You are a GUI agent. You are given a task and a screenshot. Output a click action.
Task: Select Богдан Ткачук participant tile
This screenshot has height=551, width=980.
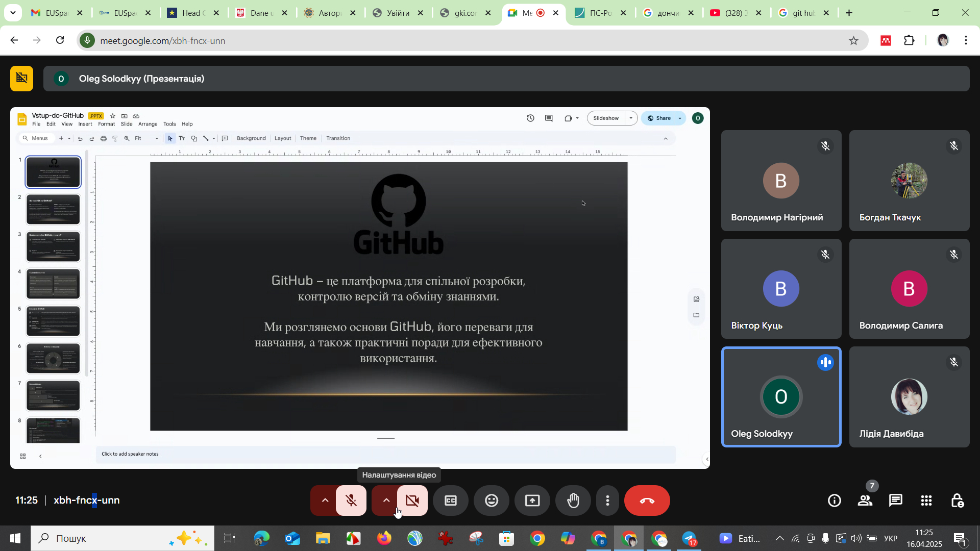pos(909,181)
